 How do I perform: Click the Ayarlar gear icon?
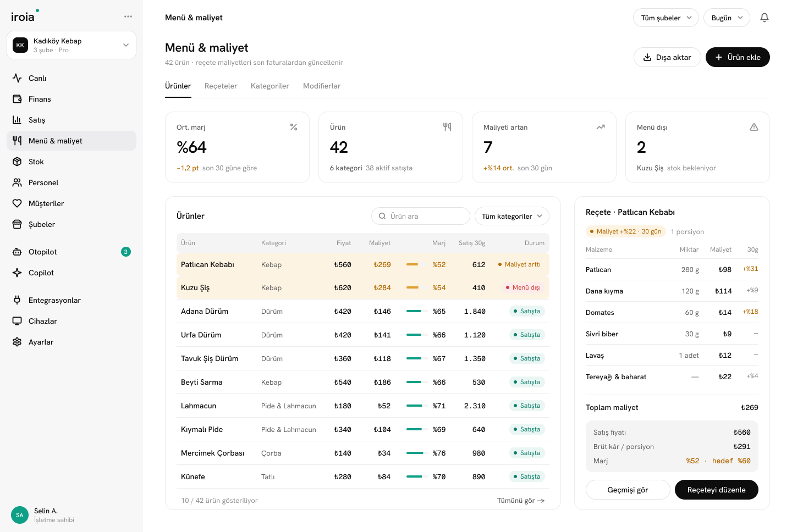[17, 342]
